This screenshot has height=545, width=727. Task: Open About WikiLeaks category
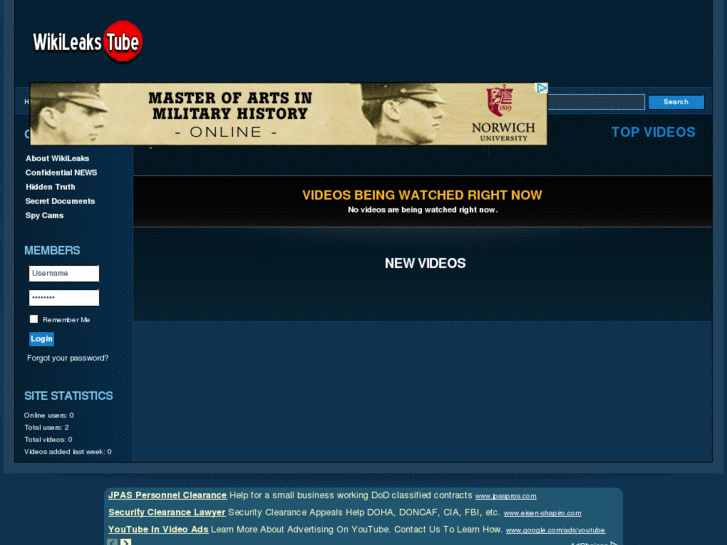click(x=57, y=158)
